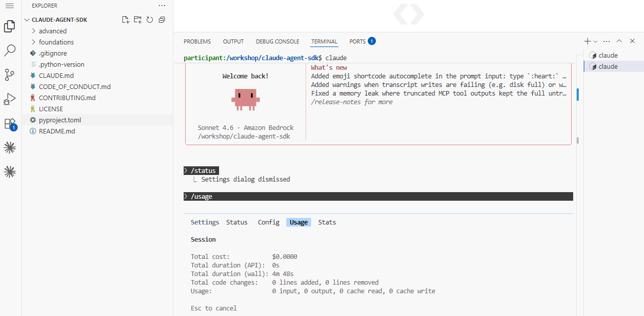Switch to the PORTS tab
Viewport: 644px width, 316px height.
pos(363,41)
